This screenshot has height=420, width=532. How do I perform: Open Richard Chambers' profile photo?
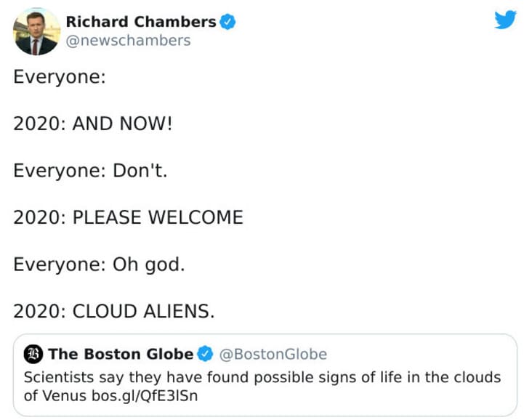tap(36, 32)
